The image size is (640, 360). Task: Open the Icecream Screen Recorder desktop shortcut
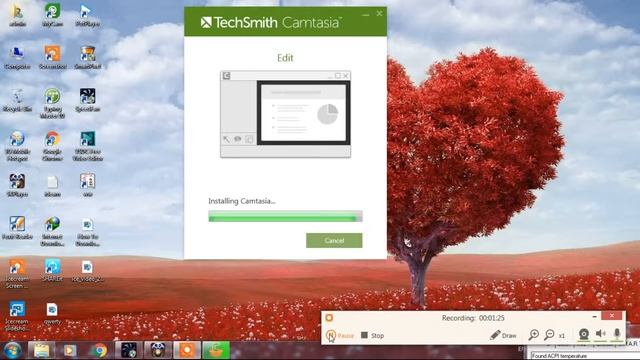coord(17,273)
